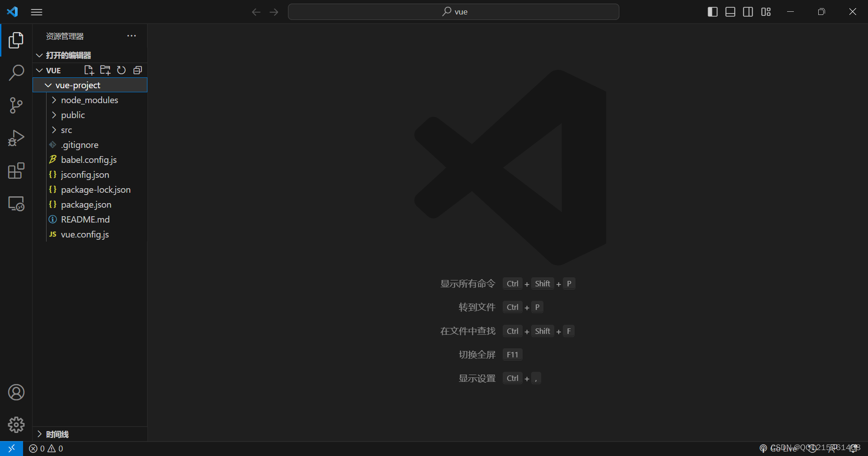Open package.json file
This screenshot has width=868, height=456.
[x=90, y=204]
